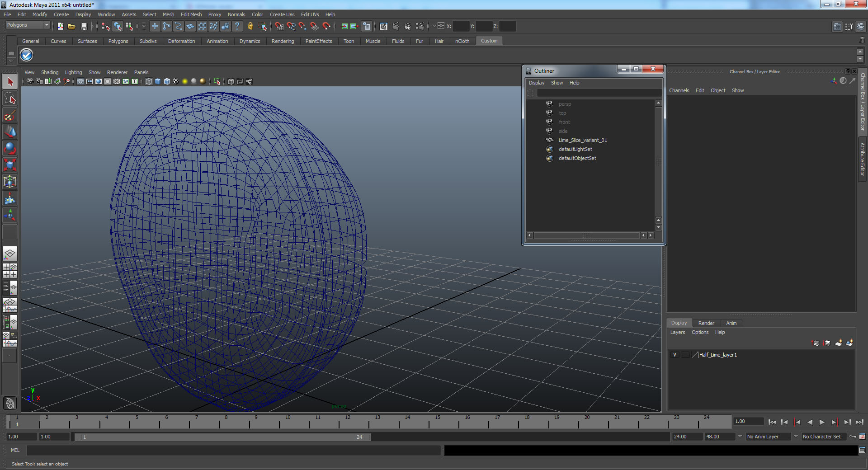
Task: Toggle Half_Lime_layer1 visibility V box
Action: pos(675,355)
